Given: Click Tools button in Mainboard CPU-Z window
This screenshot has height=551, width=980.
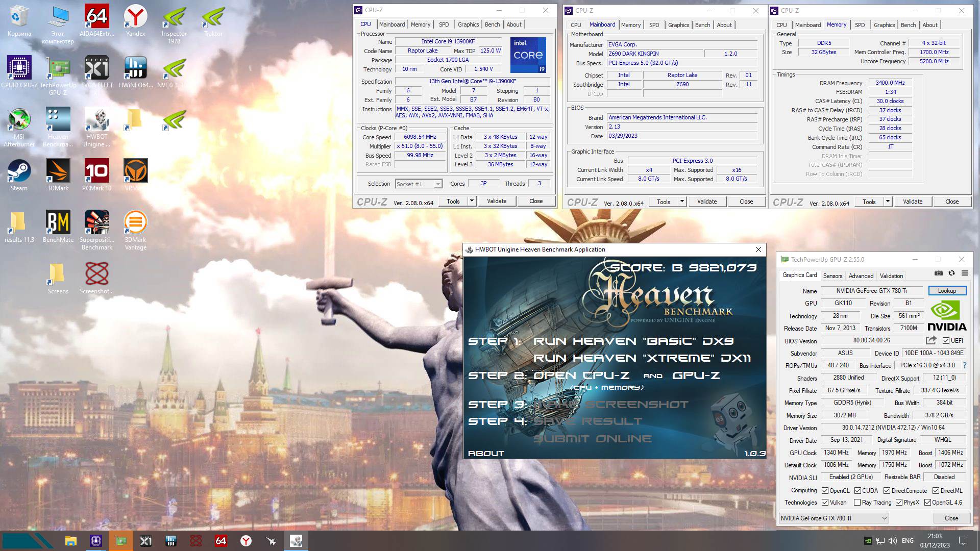Looking at the screenshot, I should click(664, 202).
